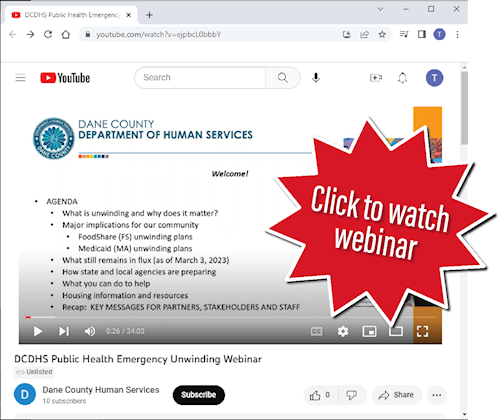500x420 pixels.
Task: Mute the video volume
Action: click(x=90, y=331)
